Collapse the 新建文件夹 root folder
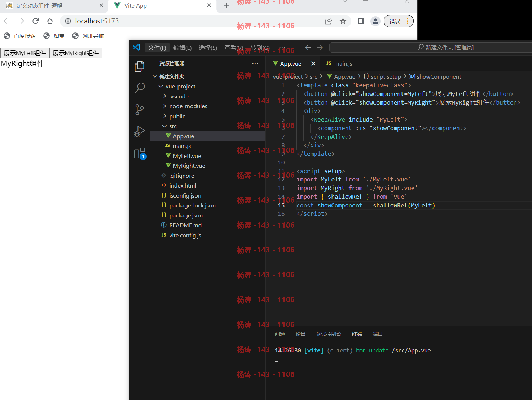The height and width of the screenshot is (400, 532). pyautogui.click(x=208, y=76)
